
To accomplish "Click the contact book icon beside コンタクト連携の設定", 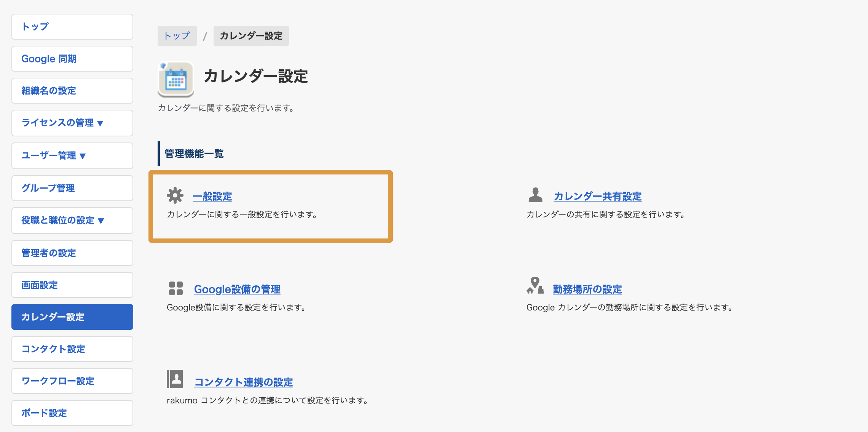I will point(175,379).
